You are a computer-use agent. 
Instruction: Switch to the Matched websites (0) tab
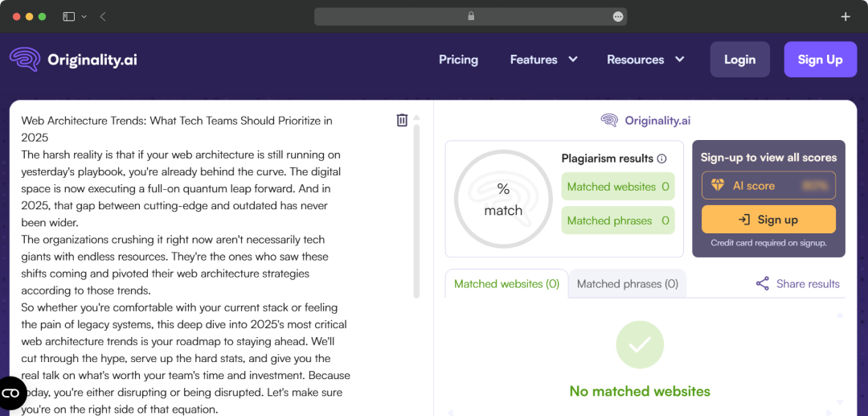coord(506,283)
